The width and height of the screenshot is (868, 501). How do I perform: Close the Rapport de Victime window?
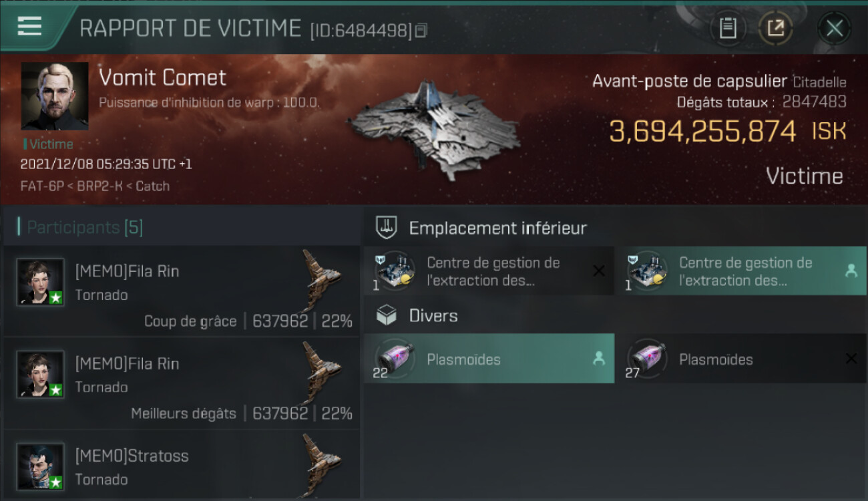tap(834, 28)
